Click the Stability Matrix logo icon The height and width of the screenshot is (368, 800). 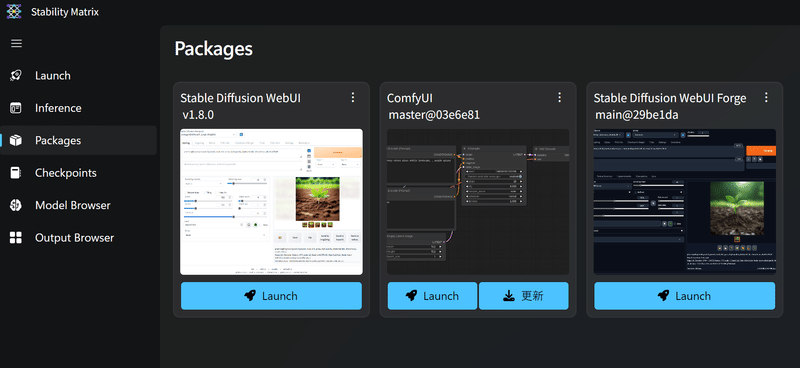pyautogui.click(x=14, y=11)
